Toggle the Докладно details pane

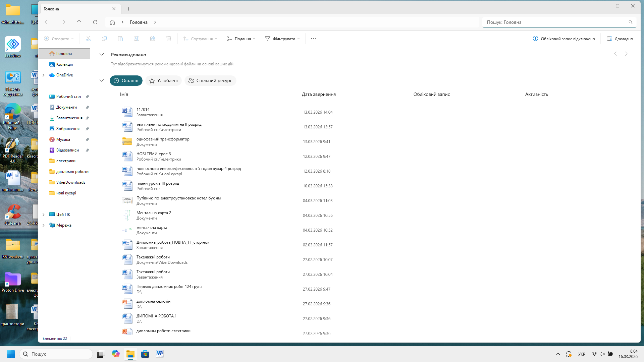coord(620,39)
